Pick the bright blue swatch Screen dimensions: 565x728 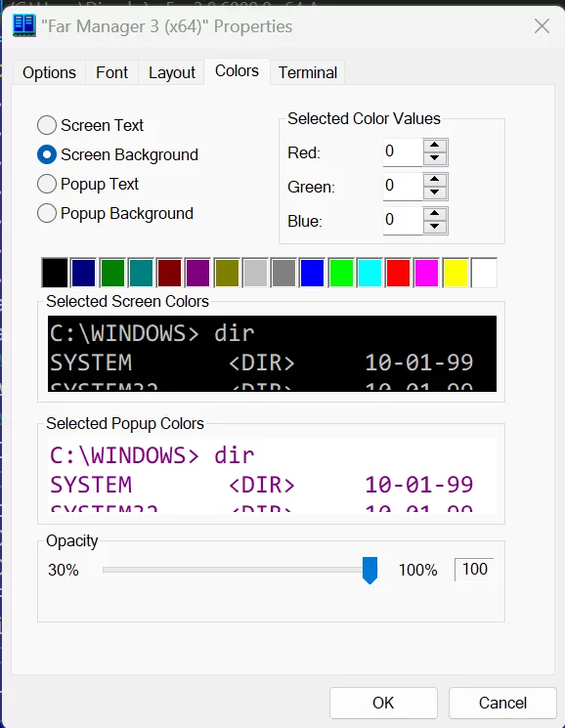[x=313, y=273]
